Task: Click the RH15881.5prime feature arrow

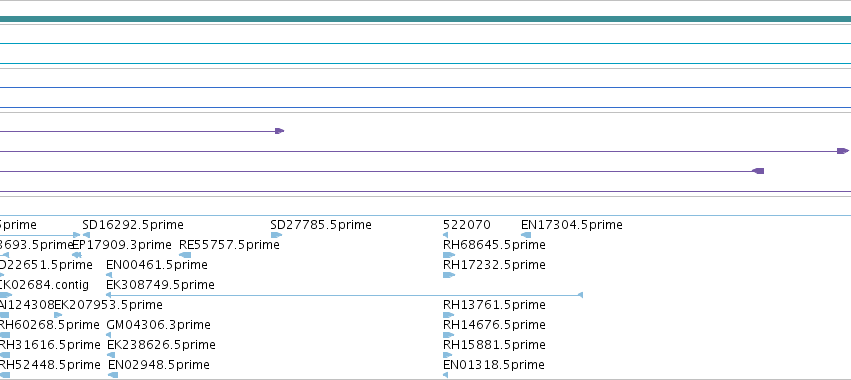Action: pos(448,355)
